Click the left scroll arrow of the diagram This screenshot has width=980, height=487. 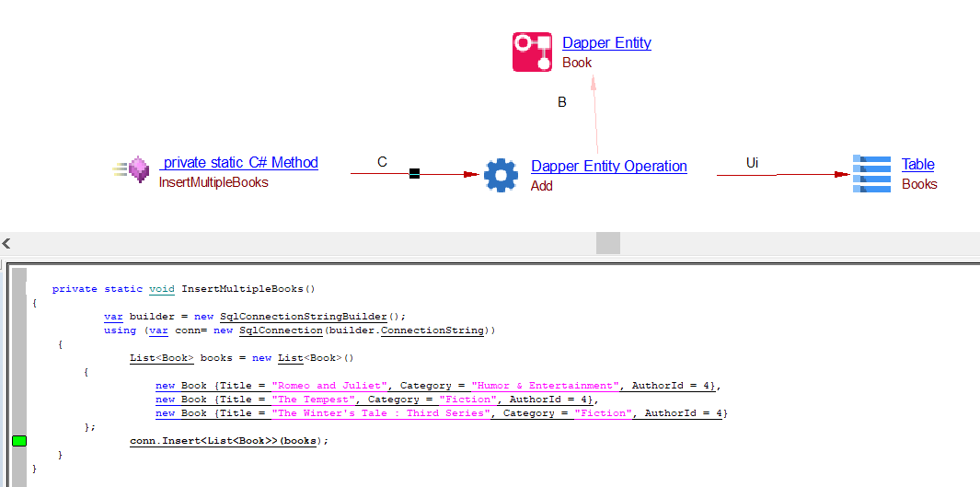[6, 243]
